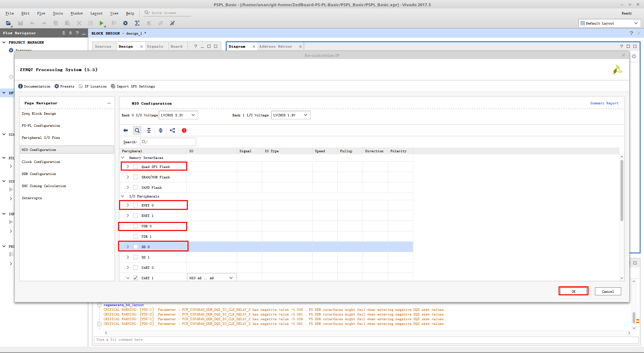This screenshot has width=644, height=353.
Task: Click the green Run play button
Action: pyautogui.click(x=101, y=23)
